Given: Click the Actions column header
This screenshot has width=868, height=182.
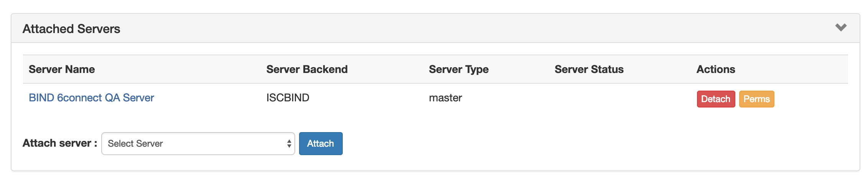Looking at the screenshot, I should coord(715,69).
